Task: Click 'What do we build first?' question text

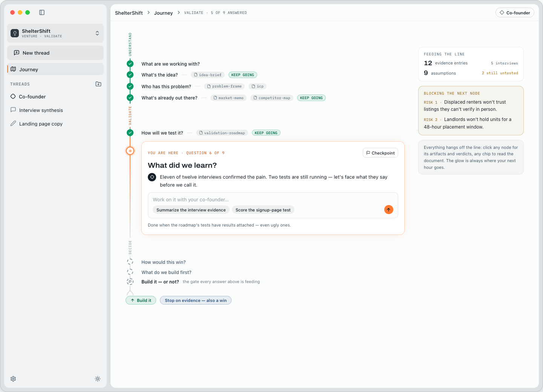Action: point(166,272)
